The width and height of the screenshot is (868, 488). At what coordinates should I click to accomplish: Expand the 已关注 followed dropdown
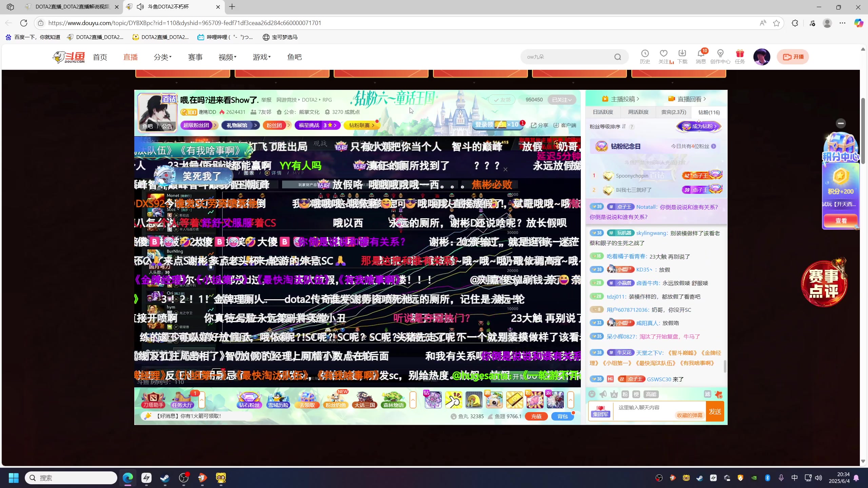(x=562, y=100)
